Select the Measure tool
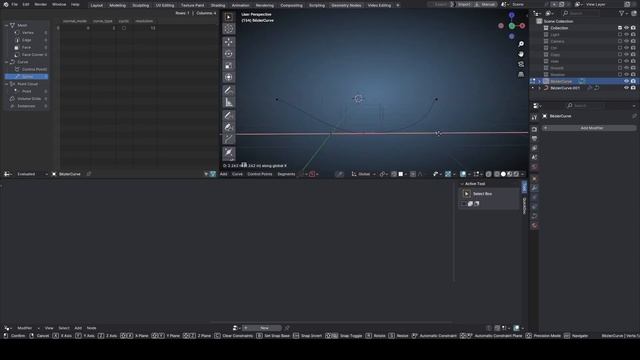 point(229,102)
